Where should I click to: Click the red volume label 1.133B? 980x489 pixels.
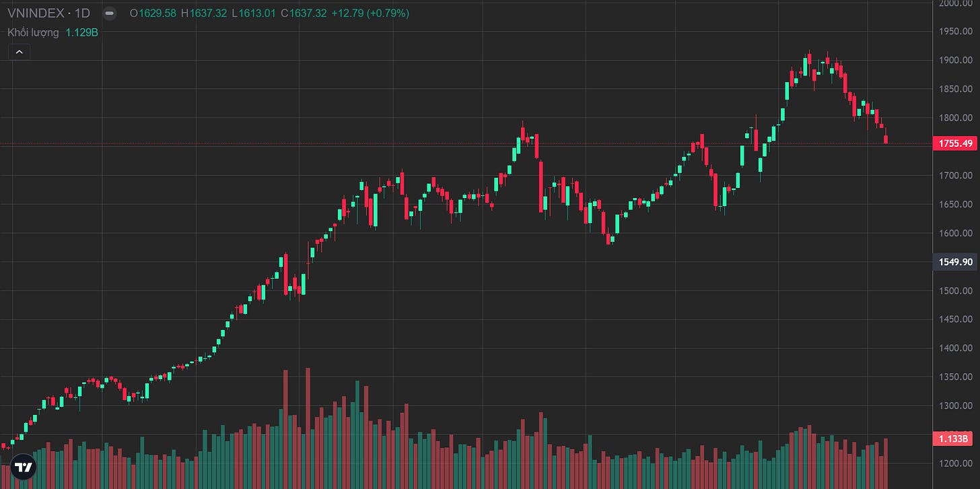tap(953, 439)
